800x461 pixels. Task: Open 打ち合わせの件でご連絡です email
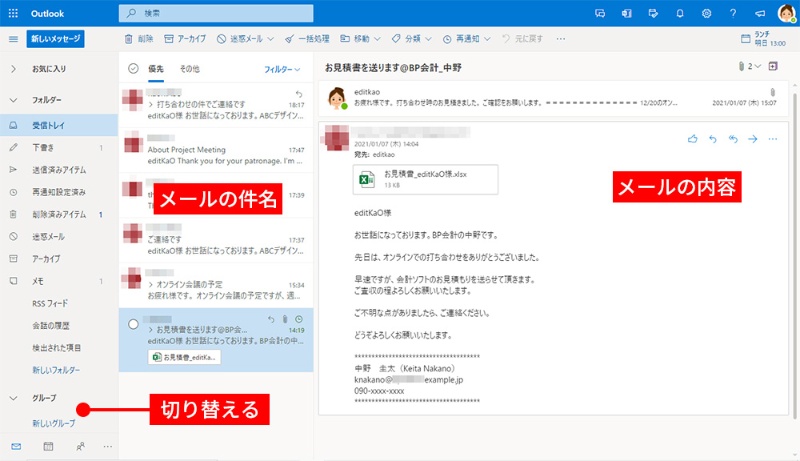tap(216, 105)
